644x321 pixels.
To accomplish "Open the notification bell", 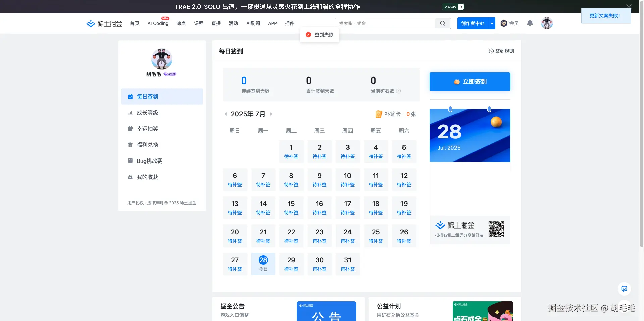I will (x=530, y=23).
